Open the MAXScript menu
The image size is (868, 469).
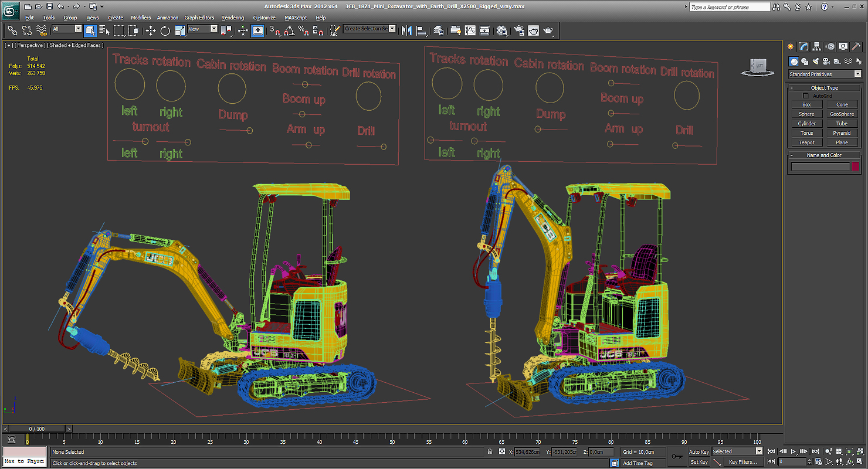click(297, 18)
